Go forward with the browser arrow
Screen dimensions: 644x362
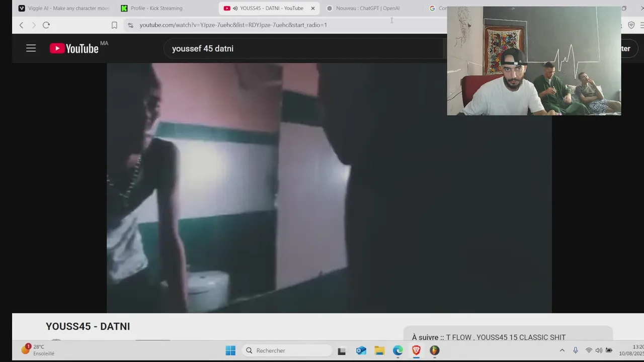coord(34,25)
